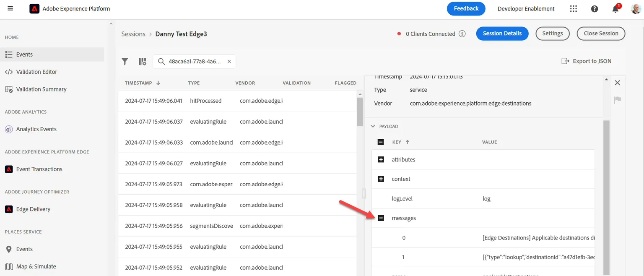Click the events list scrollbar
Screen dimensions: 644x276
(360, 112)
